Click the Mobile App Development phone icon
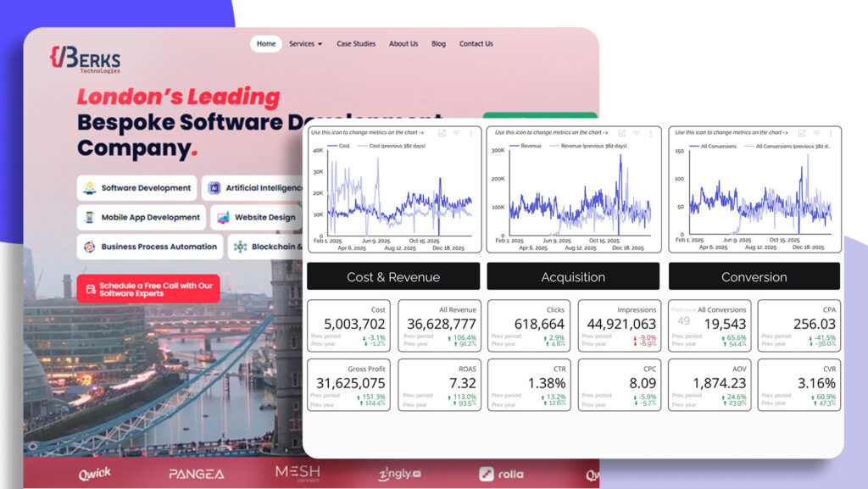The height and width of the screenshot is (489, 868). pos(89,218)
